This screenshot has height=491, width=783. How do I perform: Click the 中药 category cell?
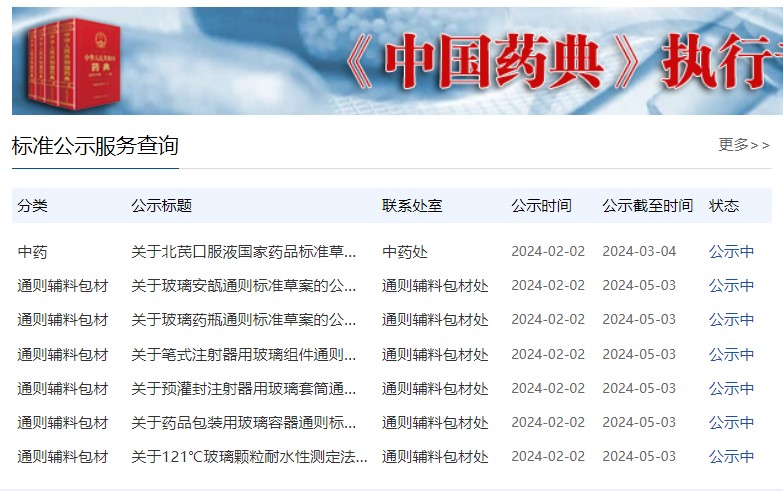32,252
